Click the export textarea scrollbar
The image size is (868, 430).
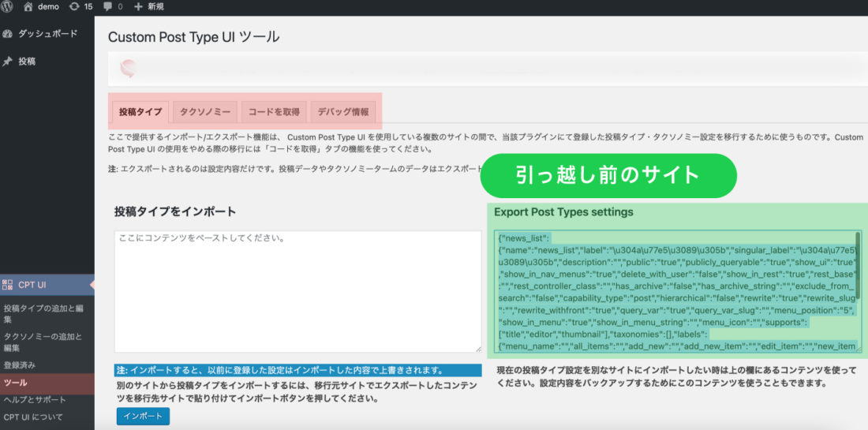pyautogui.click(x=858, y=264)
